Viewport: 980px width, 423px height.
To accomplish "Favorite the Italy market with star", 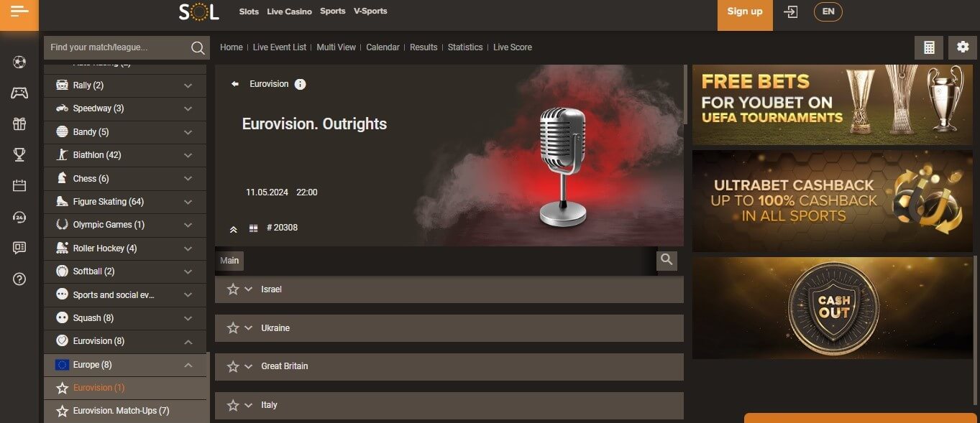I will tap(233, 405).
